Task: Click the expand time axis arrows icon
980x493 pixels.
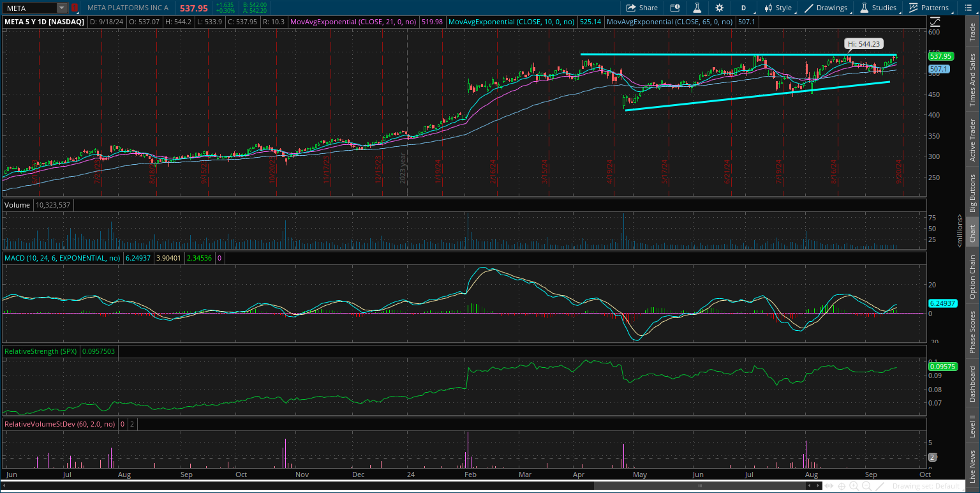Action: (x=829, y=486)
